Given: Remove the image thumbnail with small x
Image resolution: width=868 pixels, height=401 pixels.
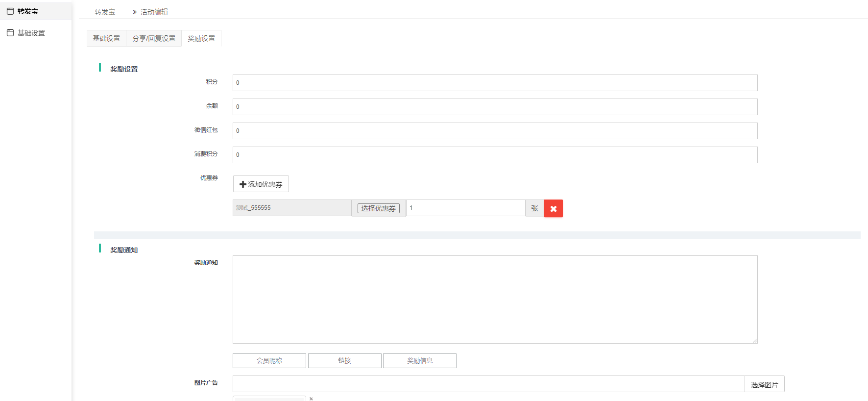Looking at the screenshot, I should tap(311, 399).
